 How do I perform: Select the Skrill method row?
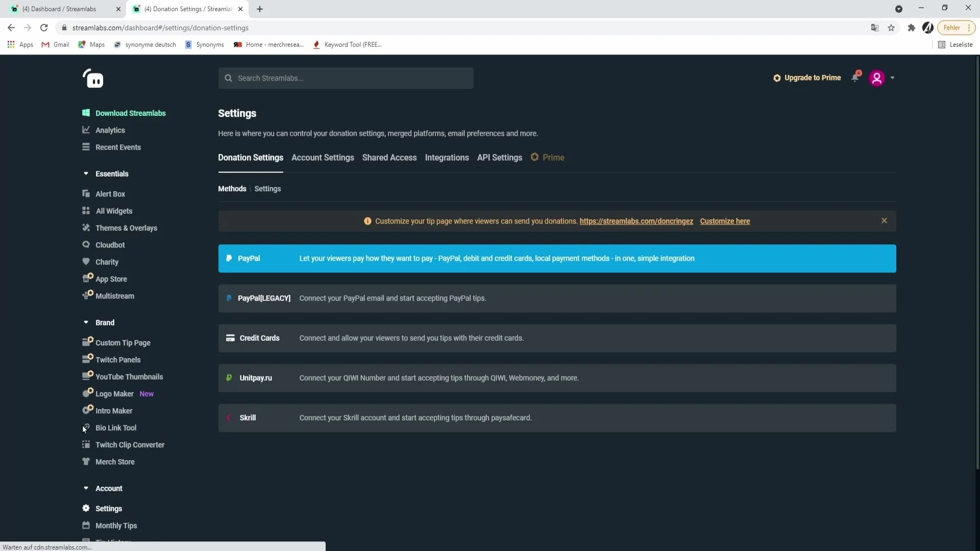click(x=557, y=418)
